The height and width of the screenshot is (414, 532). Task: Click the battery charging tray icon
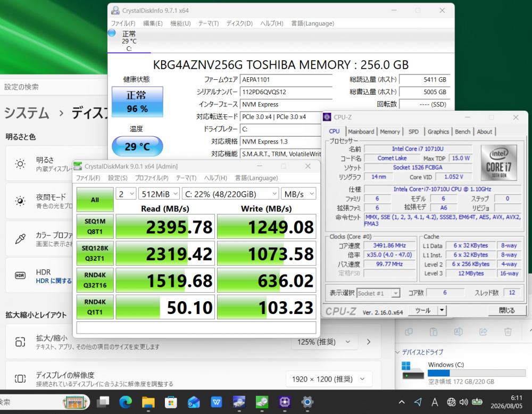(477, 402)
